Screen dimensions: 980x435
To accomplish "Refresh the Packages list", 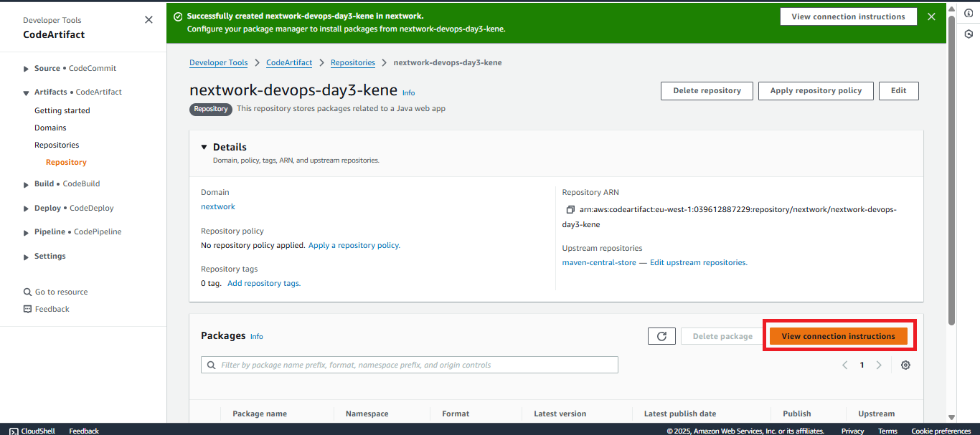I will [x=661, y=336].
